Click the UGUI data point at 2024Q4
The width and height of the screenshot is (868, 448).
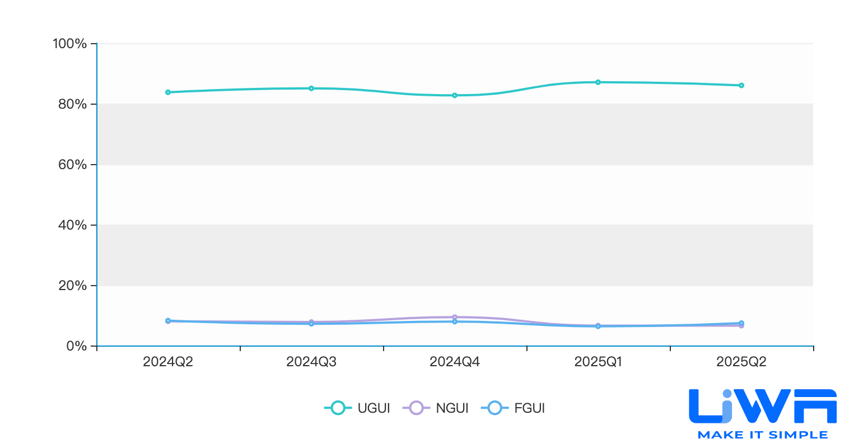point(455,95)
